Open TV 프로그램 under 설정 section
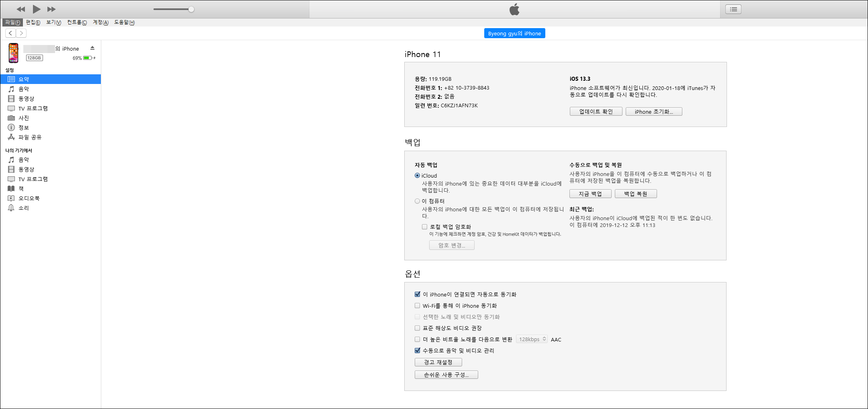Image resolution: width=868 pixels, height=409 pixels. tap(51, 108)
